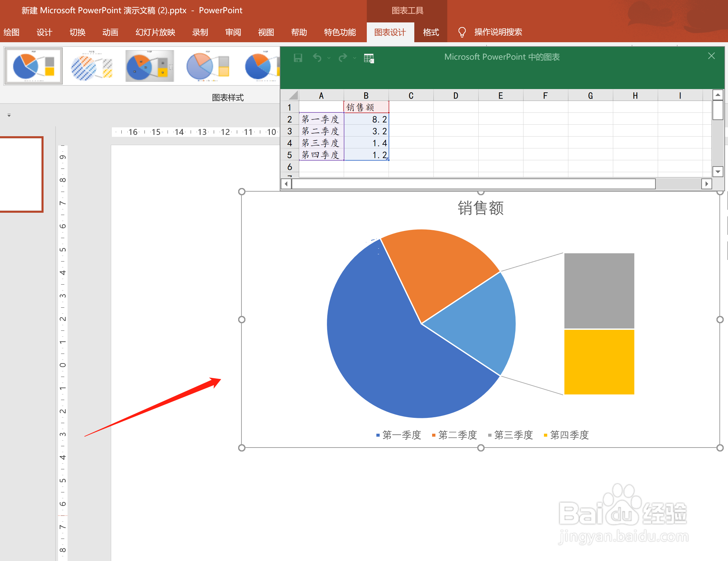Select cell B4 with value 1.4
This screenshot has height=561, width=728.
pos(366,143)
